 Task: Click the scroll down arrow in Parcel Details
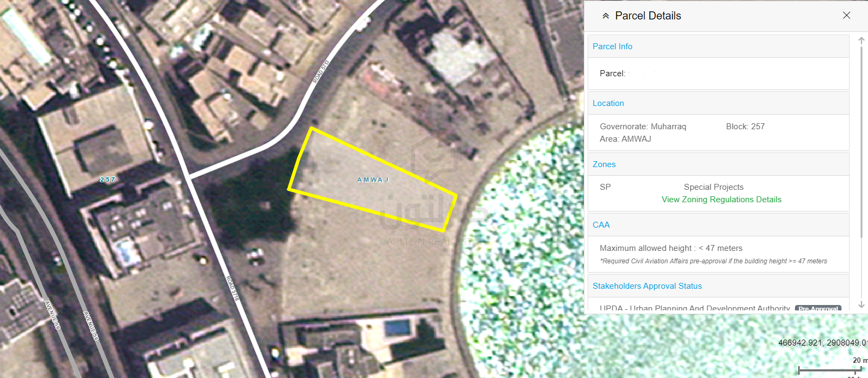[862, 305]
